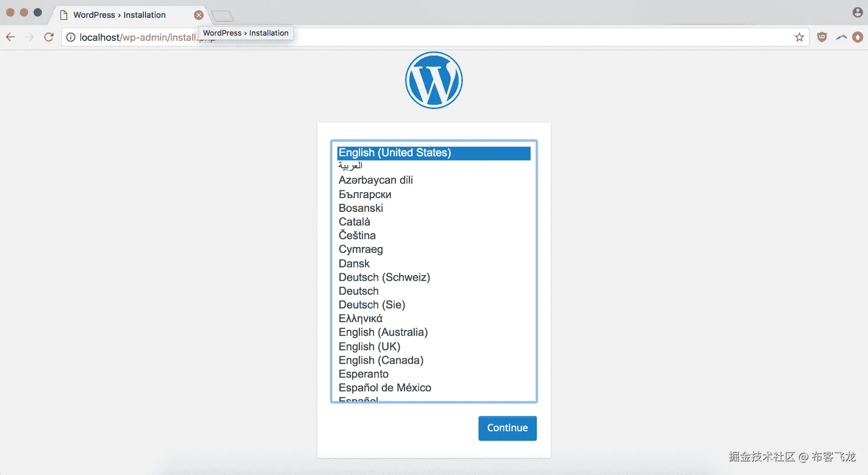Select Azərbaycan dili language

(434, 180)
